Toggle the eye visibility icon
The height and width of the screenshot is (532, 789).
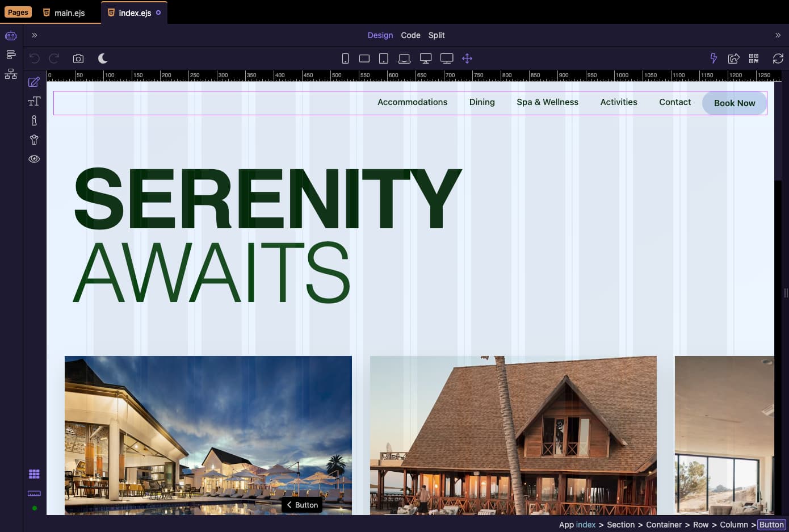click(34, 159)
